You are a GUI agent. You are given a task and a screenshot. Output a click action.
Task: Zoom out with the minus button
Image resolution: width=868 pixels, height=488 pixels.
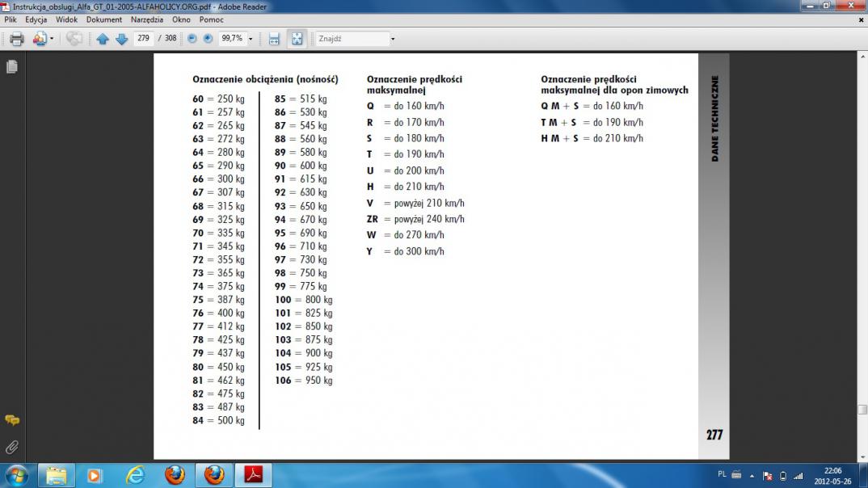(x=192, y=39)
